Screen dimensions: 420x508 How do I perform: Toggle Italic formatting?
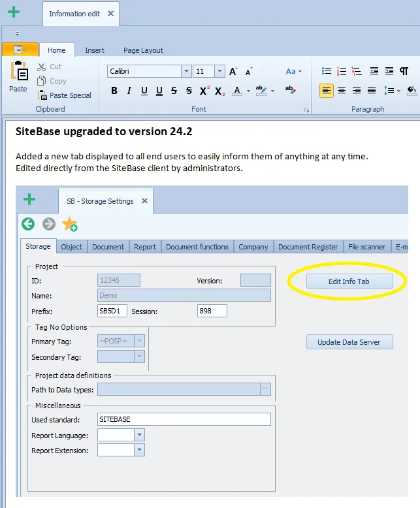tap(129, 91)
